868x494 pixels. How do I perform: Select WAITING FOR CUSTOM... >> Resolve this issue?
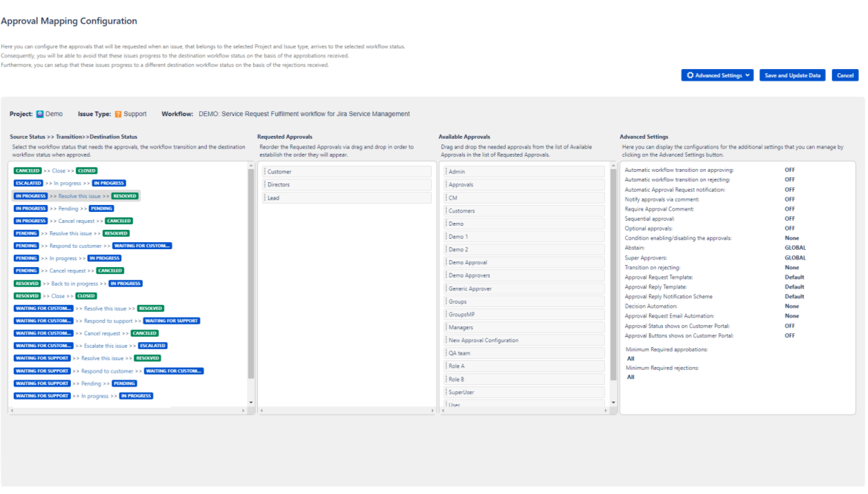(x=89, y=308)
